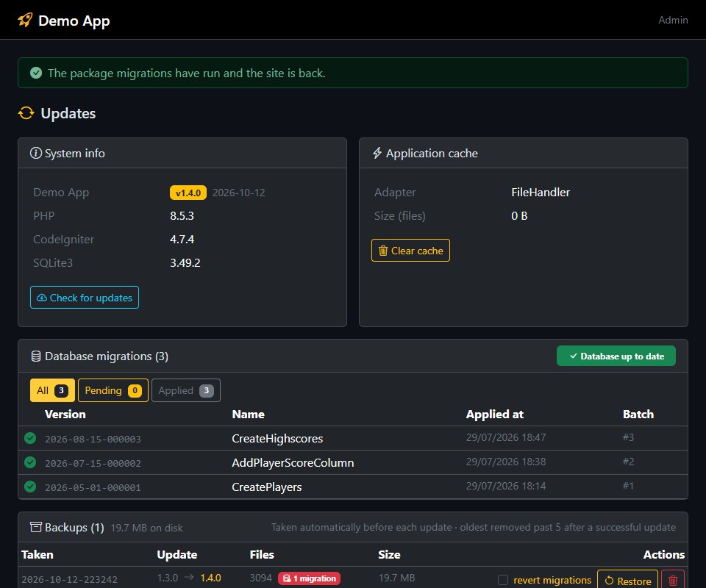
Task: Click the green check icon in success alert
Action: 36,73
